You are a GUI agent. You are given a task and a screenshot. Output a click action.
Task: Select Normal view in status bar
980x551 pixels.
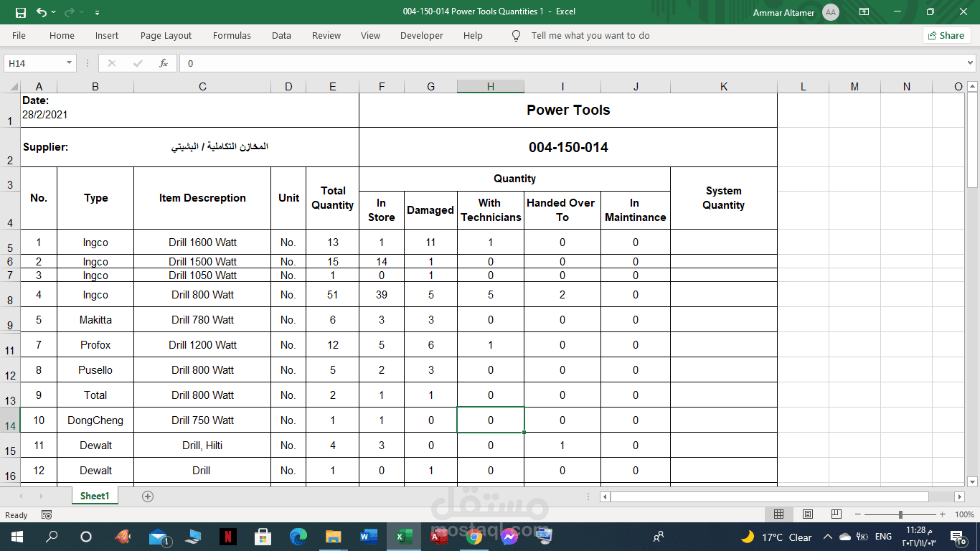[x=778, y=514]
